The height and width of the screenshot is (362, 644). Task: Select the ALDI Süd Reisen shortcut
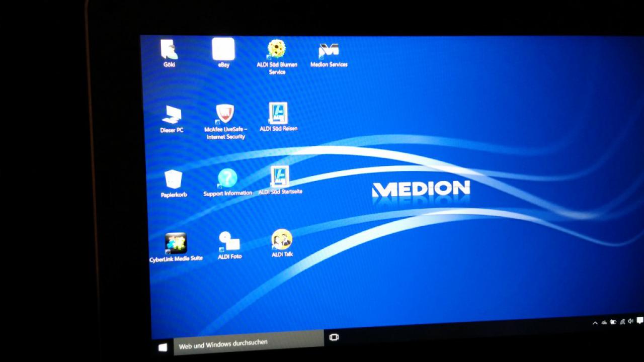click(278, 117)
